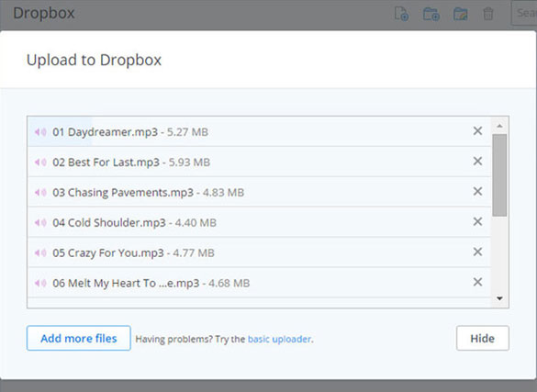Image resolution: width=537 pixels, height=392 pixels.
Task: Select the 04 Cold Shoulder.mp3 file name
Action: (109, 222)
